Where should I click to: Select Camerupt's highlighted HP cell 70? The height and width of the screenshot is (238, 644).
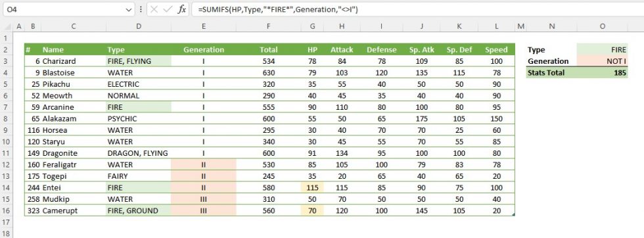pos(313,211)
